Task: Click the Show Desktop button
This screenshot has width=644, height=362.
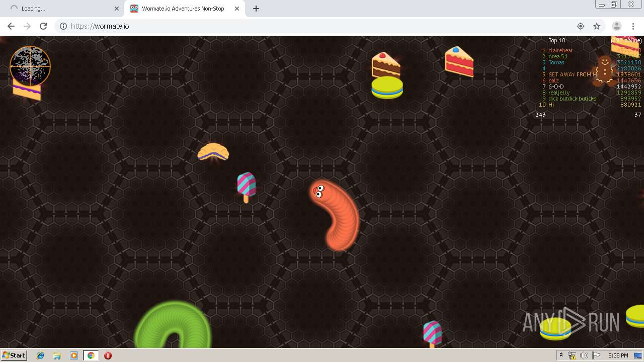Action: pyautogui.click(x=638, y=355)
